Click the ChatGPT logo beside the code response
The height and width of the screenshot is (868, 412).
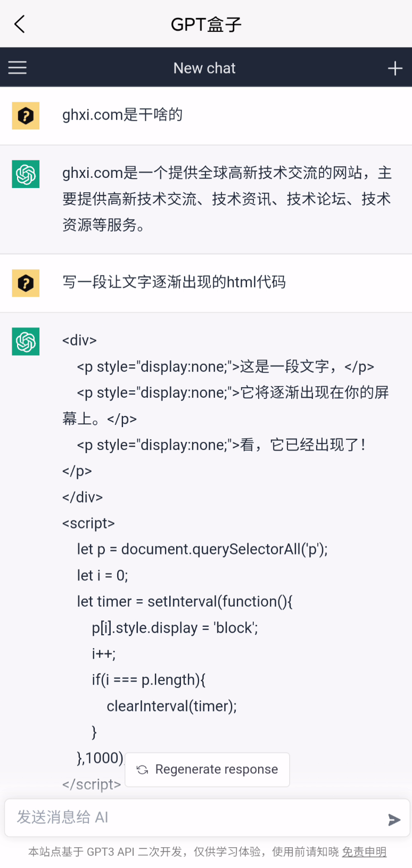point(26,341)
